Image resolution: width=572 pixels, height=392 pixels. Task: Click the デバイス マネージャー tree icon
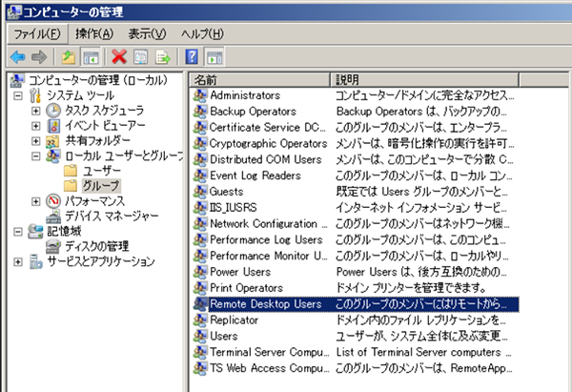point(53,217)
